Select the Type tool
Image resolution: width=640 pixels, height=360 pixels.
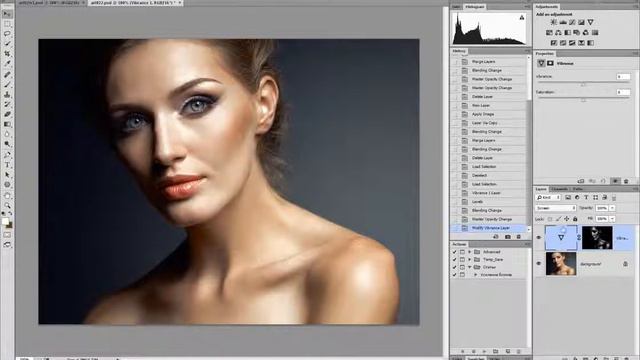tap(7, 165)
